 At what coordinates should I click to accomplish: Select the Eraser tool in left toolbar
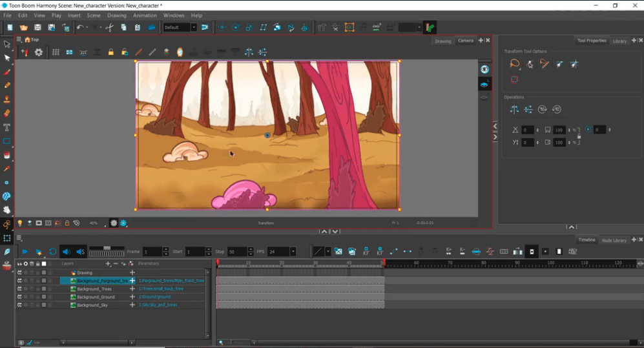(7, 113)
